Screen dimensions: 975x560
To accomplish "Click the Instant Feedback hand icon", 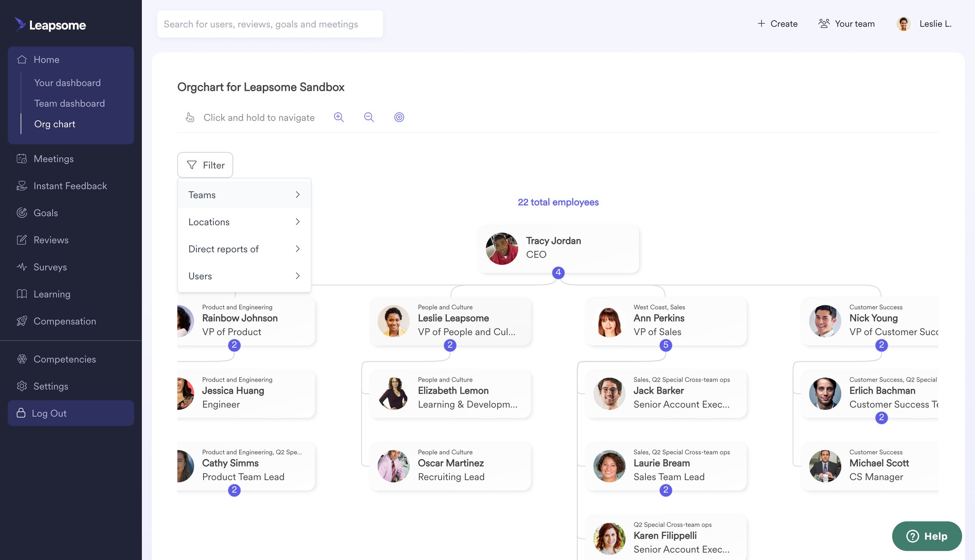I will click(22, 186).
